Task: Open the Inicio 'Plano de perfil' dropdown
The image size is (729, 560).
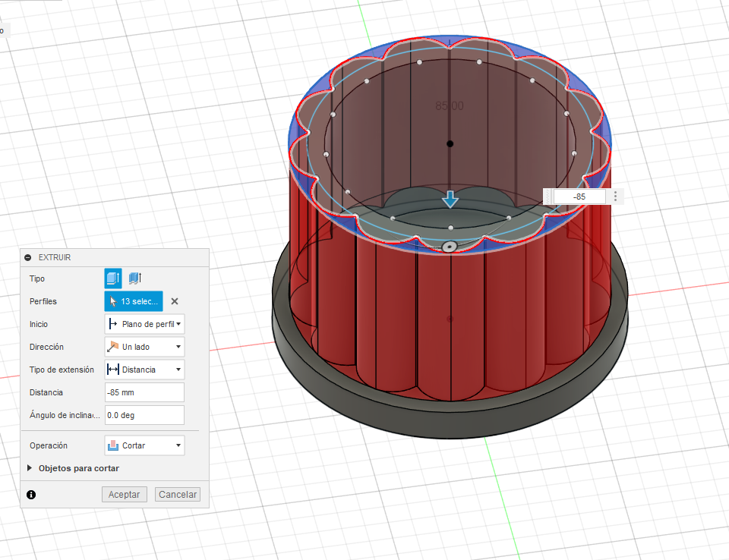Action: [x=144, y=324]
